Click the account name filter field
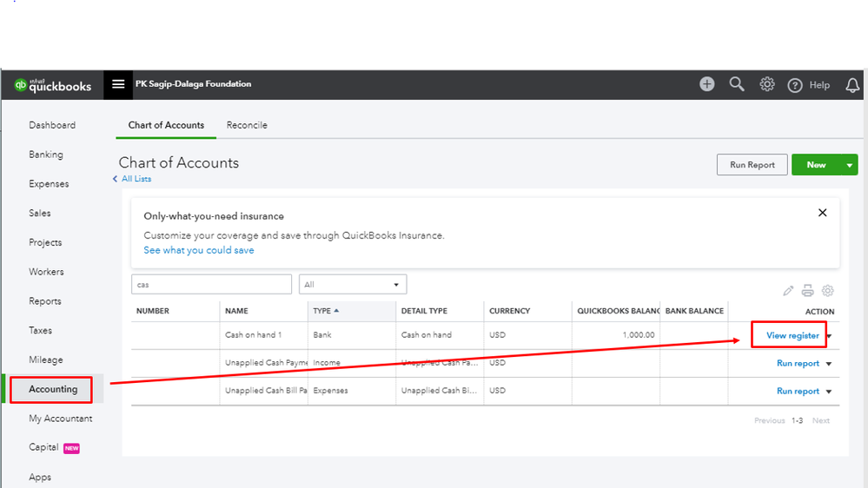Screen dimensions: 868x488 pos(211,284)
